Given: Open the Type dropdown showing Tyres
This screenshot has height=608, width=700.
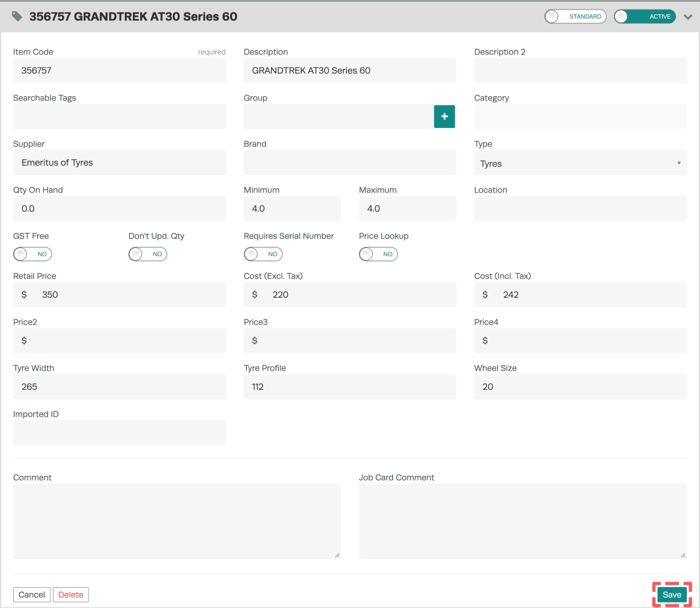Looking at the screenshot, I should [x=580, y=163].
